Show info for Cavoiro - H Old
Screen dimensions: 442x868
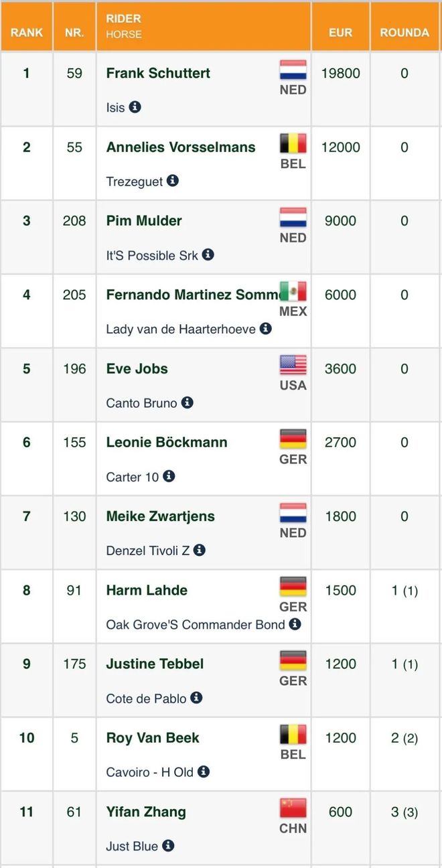pyautogui.click(x=204, y=772)
